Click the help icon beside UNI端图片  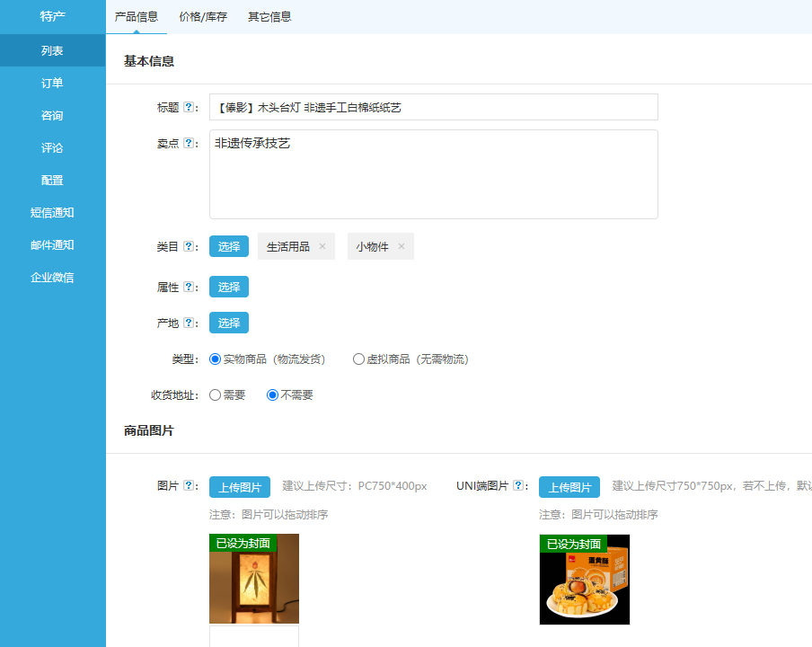pos(518,486)
